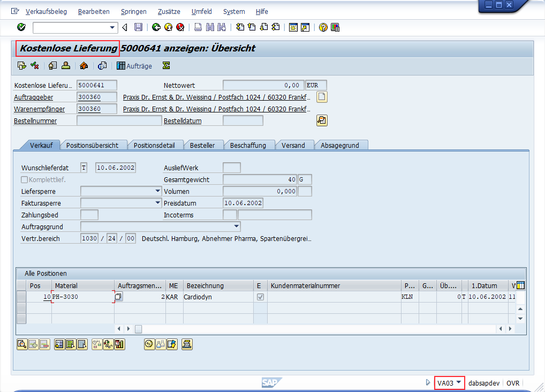Toggle the E checkbox in Cardiodyn row
Image resolution: width=545 pixels, height=392 pixels.
click(x=260, y=297)
